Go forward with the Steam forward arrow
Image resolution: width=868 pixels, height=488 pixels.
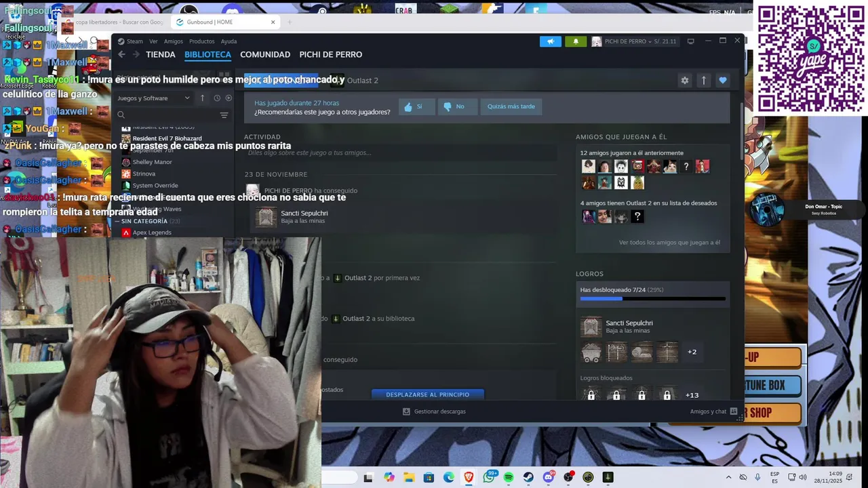click(x=136, y=55)
